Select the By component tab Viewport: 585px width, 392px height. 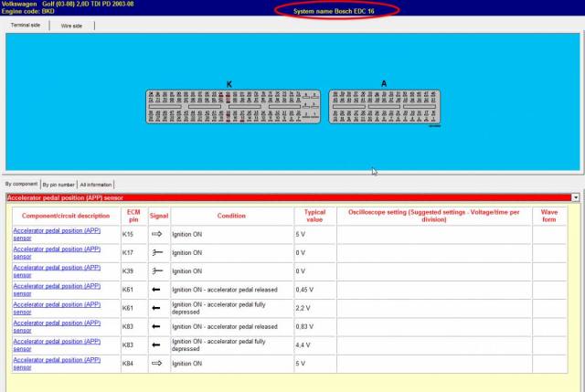[19, 185]
